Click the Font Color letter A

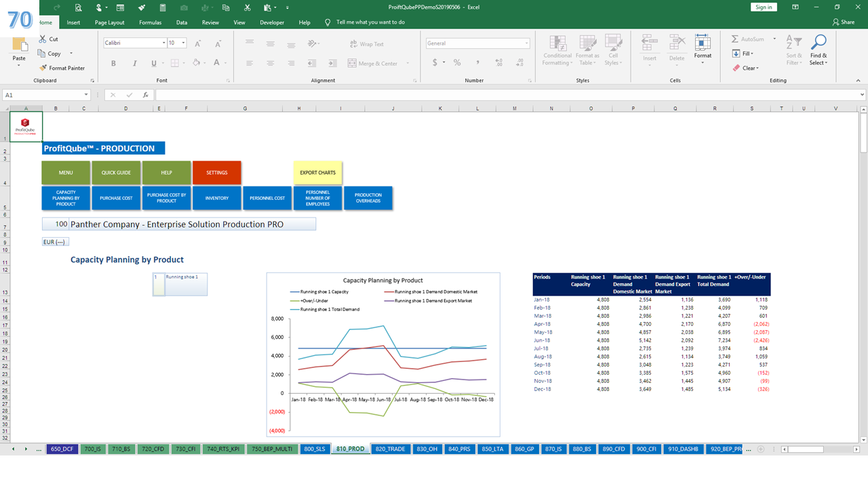[216, 63]
